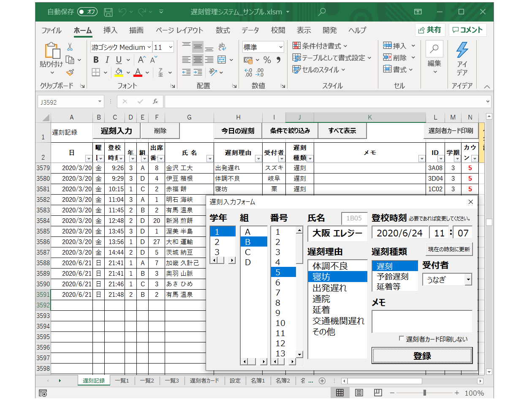Open the font size dropdown showing 11
Viewport: 532px width, 399px height.
point(170,47)
